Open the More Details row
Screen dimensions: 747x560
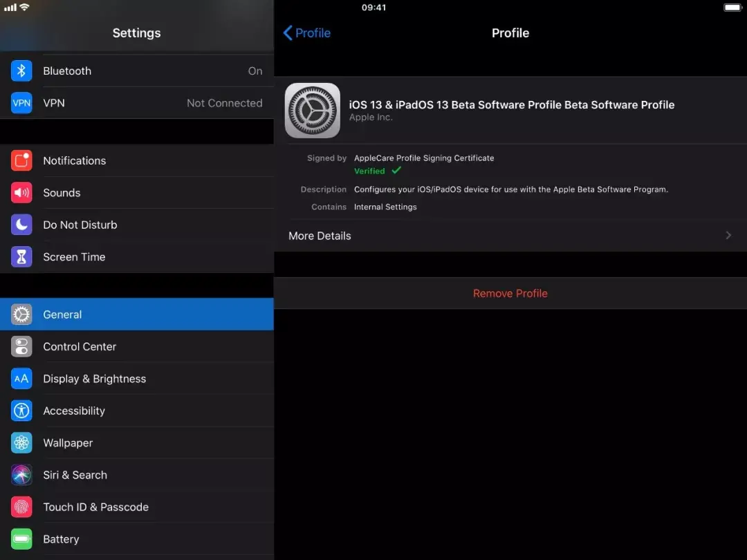coord(510,235)
